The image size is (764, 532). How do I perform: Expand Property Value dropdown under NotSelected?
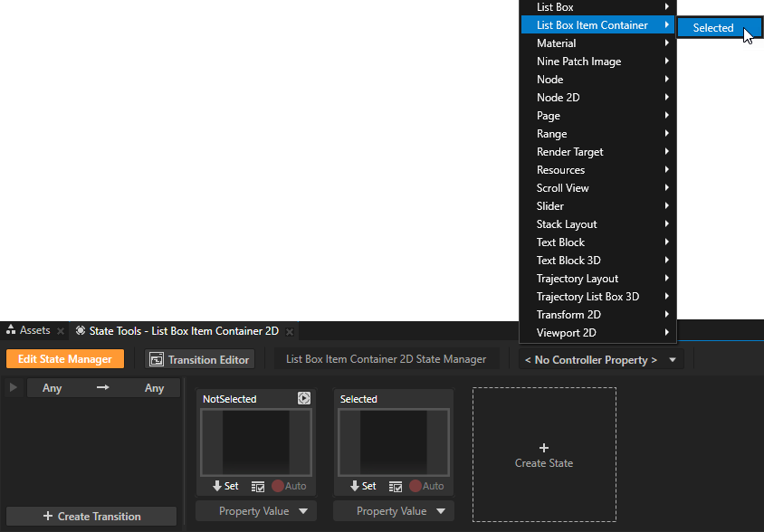coord(256,511)
